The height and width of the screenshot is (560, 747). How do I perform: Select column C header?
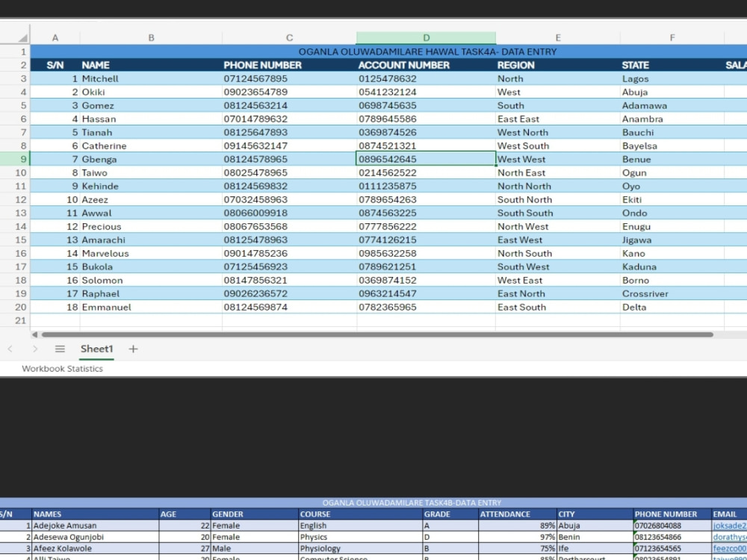[x=289, y=38]
